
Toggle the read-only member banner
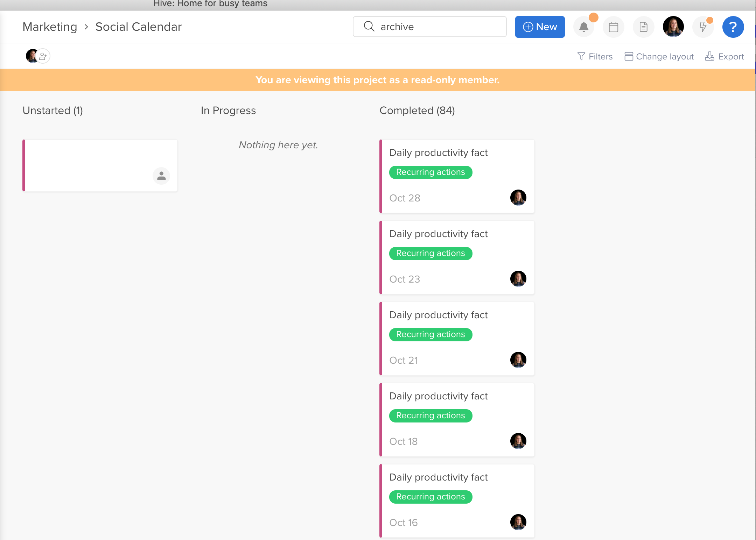tap(378, 80)
